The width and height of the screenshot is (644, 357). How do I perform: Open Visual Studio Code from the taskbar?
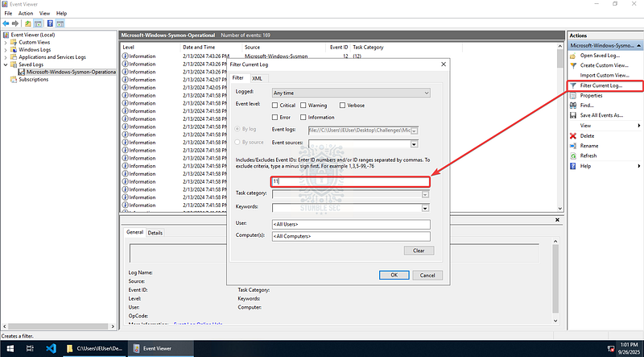click(51, 348)
